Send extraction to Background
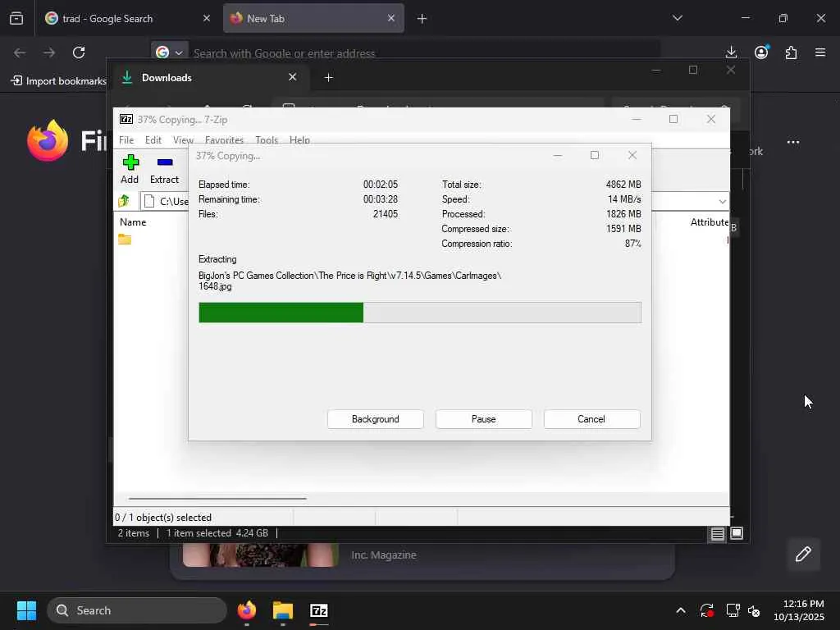 [x=376, y=419]
